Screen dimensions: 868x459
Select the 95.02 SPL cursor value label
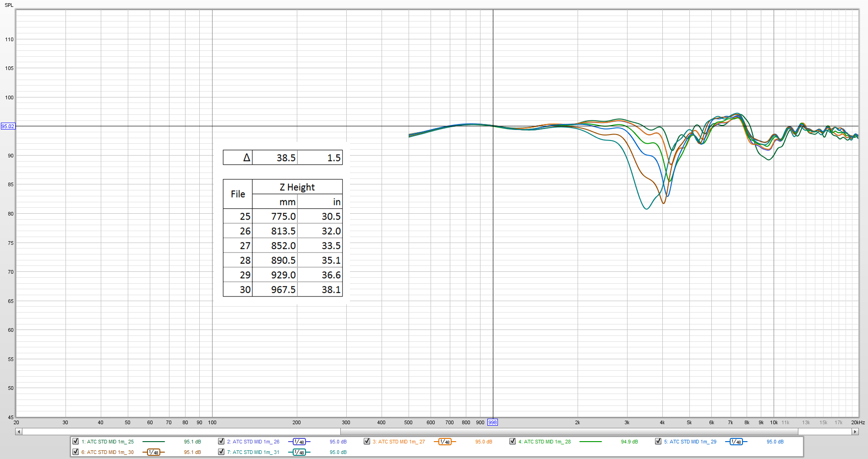8,126
